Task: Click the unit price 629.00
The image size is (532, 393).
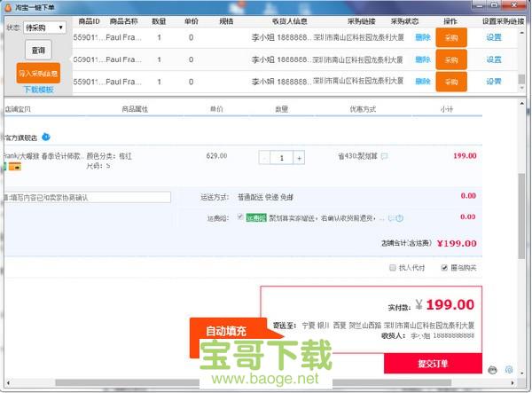Action: 216,156
